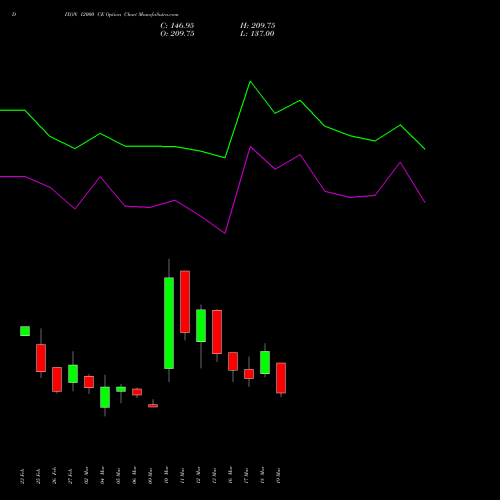
Task: Click the high value H: 209.75
Action: 257,26
